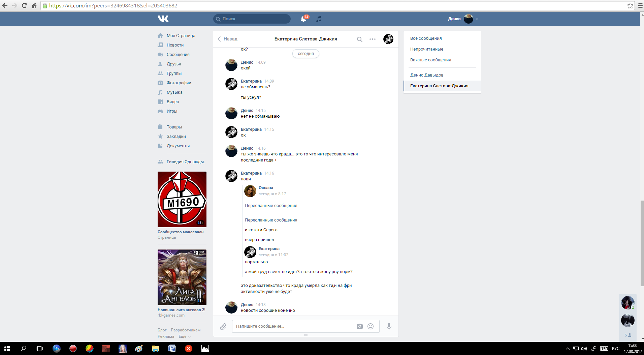Click Разработчикам footer link

(186, 330)
